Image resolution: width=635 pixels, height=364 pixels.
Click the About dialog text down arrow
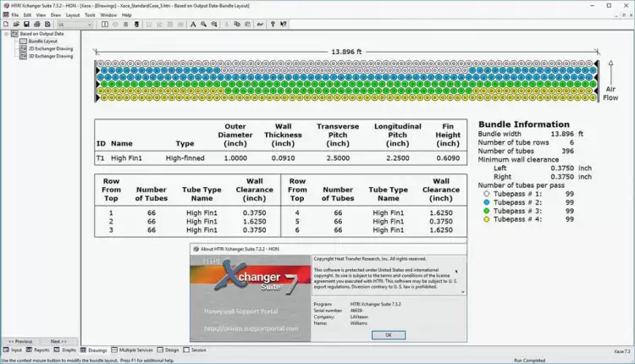coord(462,292)
